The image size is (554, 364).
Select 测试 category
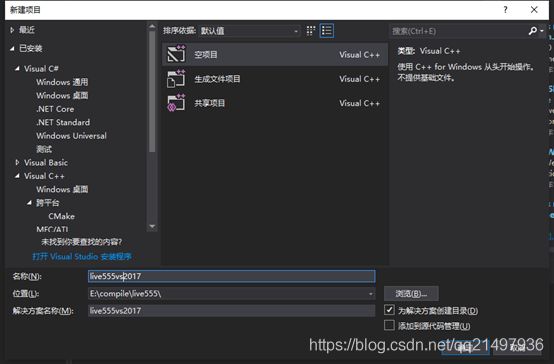coord(44,149)
